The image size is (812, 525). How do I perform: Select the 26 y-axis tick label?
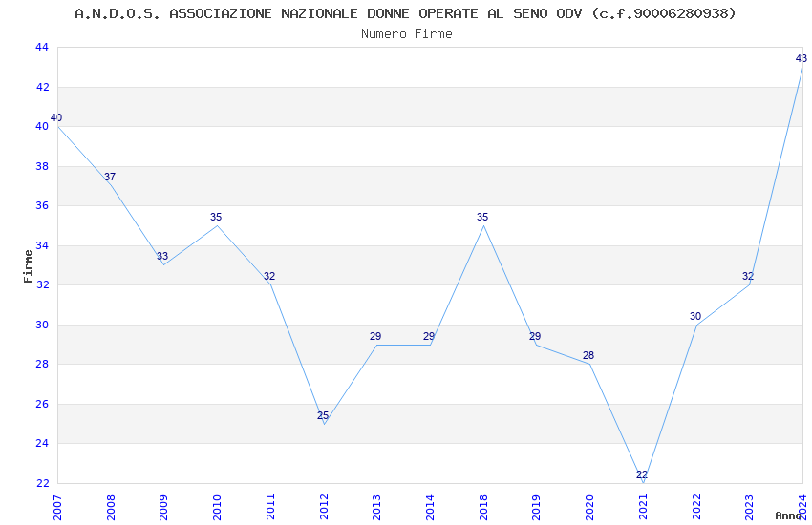pyautogui.click(x=42, y=404)
